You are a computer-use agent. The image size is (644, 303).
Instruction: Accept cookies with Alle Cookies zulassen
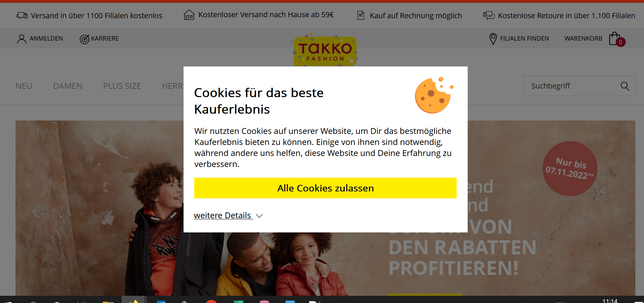tap(325, 188)
